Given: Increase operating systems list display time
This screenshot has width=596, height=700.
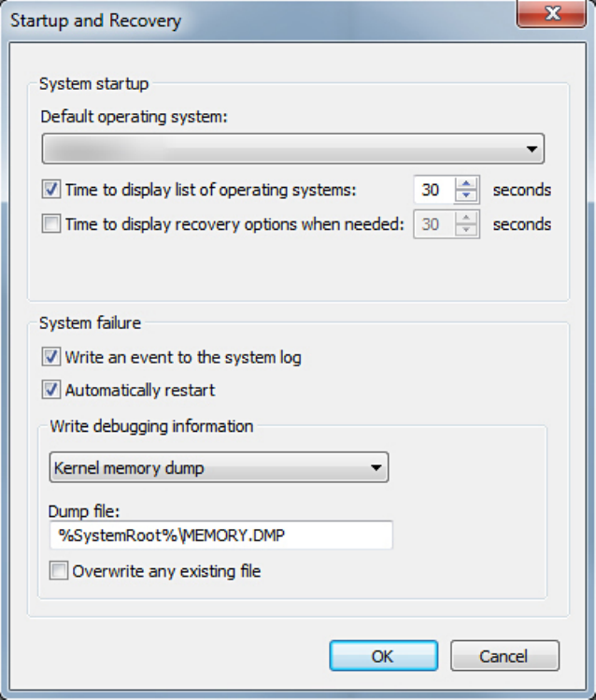Looking at the screenshot, I should pos(466,184).
